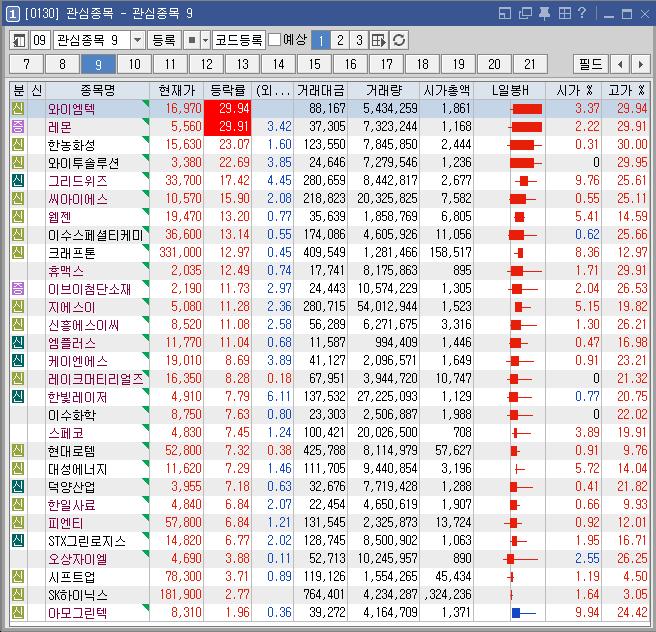Click the candle chart for 아모그린텍

pos(524,613)
